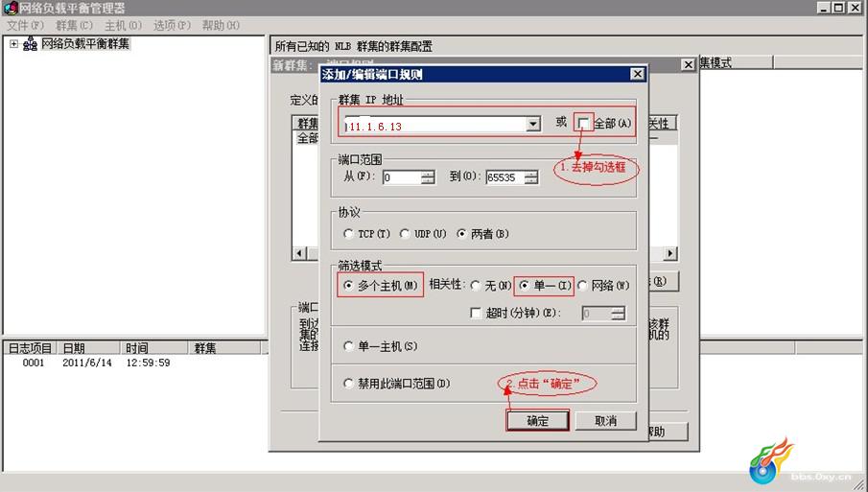
Task: Enable the 超时(分钟)(E) checkbox
Action: click(x=476, y=314)
